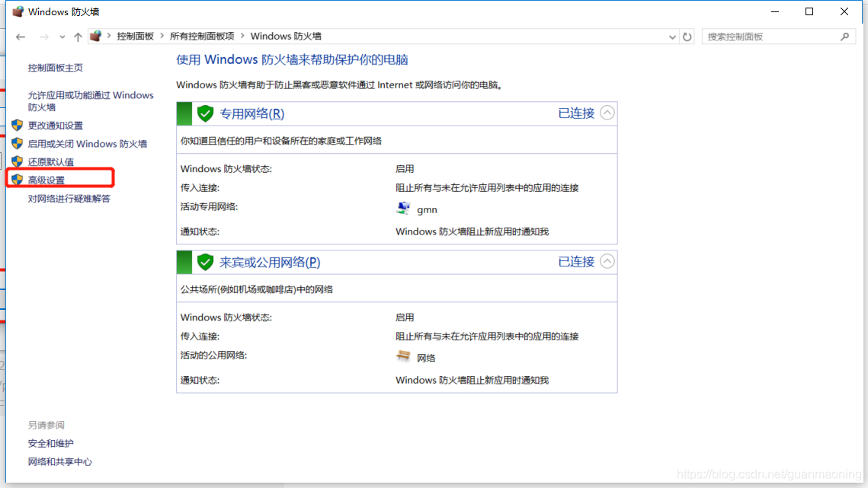Click 专用网络(R) section heading

252,114
